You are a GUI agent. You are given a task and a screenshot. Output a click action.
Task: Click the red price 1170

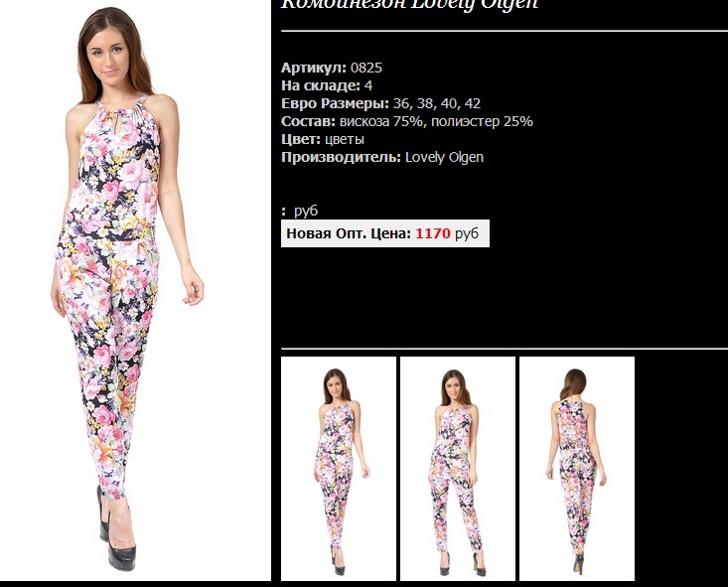433,233
